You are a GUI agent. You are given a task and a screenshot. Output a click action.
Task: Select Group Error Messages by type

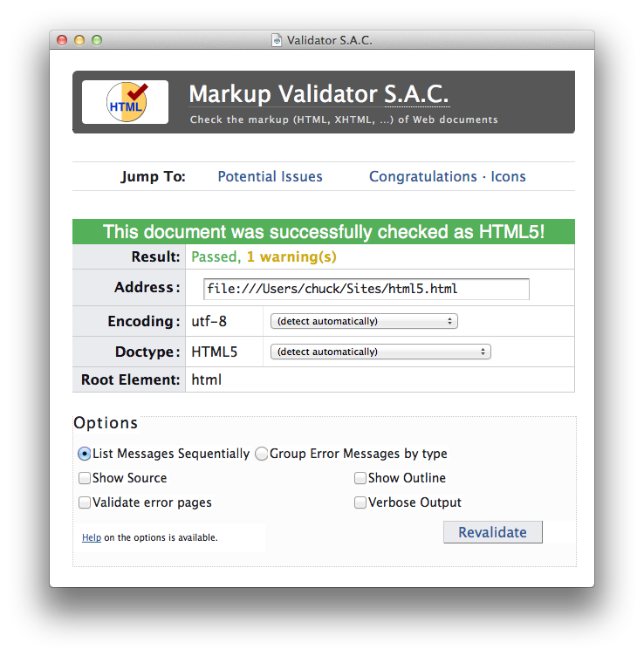[x=262, y=454]
